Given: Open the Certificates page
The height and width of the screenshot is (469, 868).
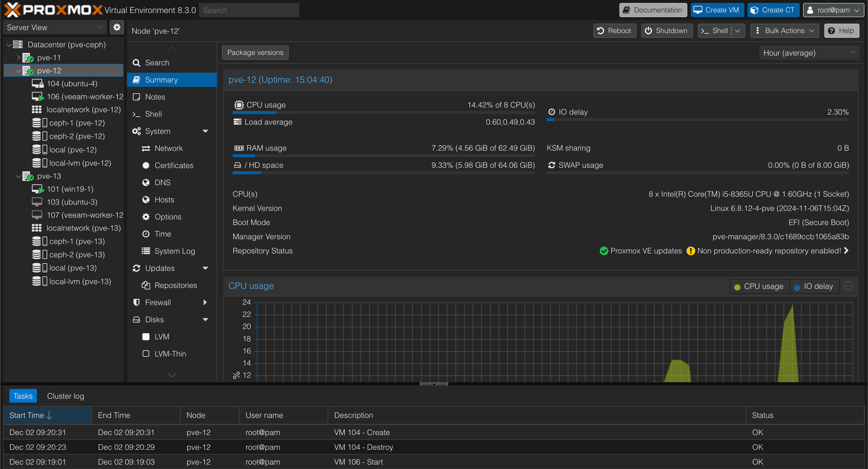Looking at the screenshot, I should click(172, 166).
